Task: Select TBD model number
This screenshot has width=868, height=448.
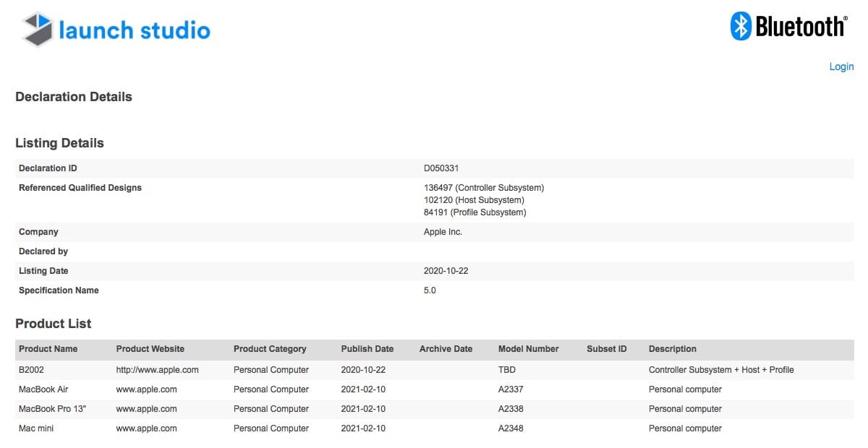Action: tap(507, 370)
